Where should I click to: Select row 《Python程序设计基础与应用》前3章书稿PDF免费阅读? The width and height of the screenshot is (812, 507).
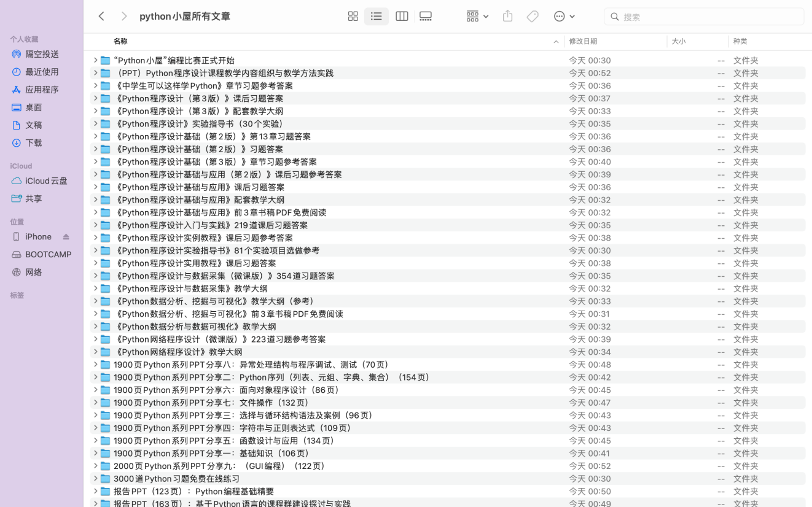[x=448, y=212]
